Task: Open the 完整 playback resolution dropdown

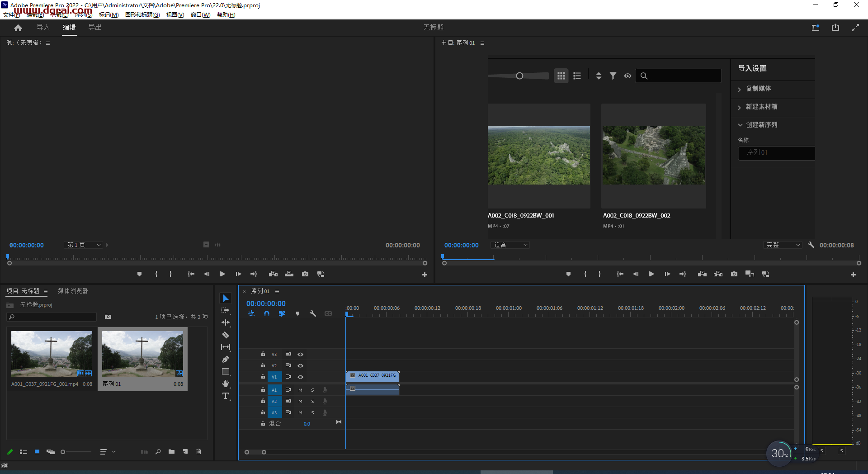Action: (x=783, y=245)
